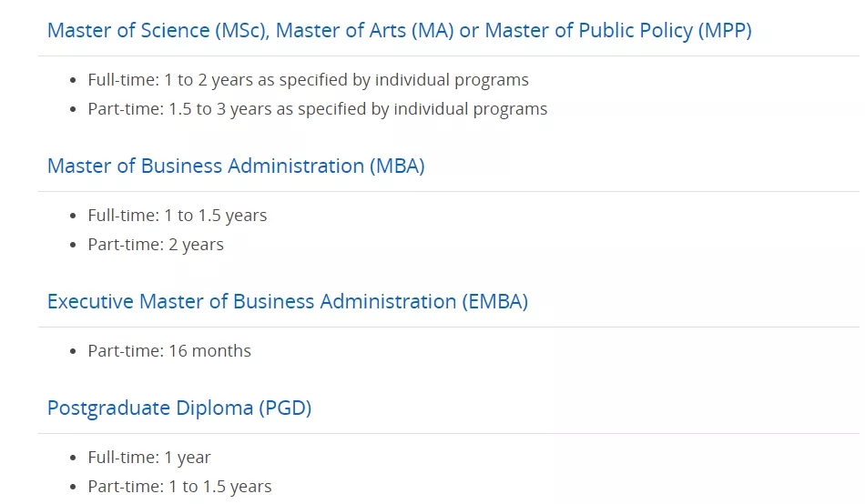Click divider line under the MSc/MA/MPP heading
This screenshot has width=865, height=504.
[x=449, y=55]
